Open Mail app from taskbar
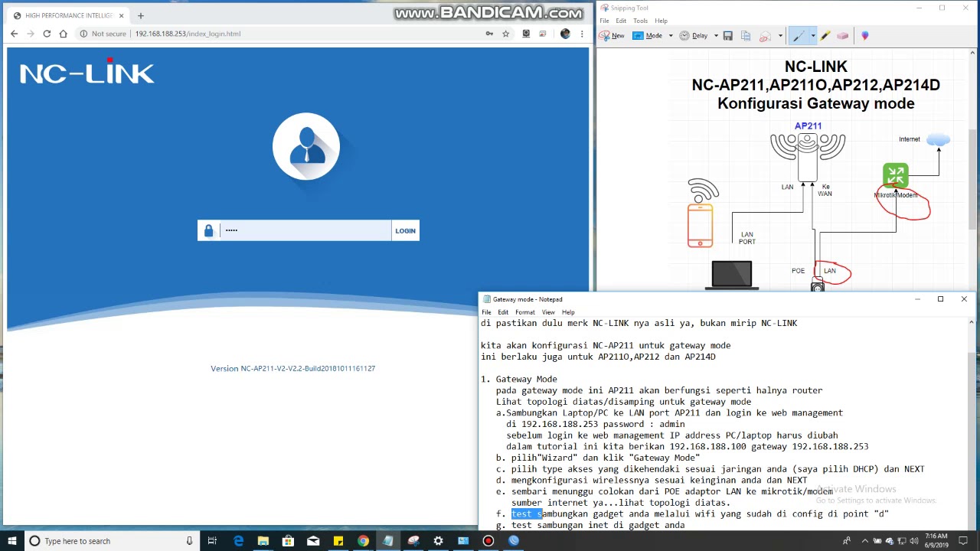Image resolution: width=980 pixels, height=551 pixels. coord(313,541)
